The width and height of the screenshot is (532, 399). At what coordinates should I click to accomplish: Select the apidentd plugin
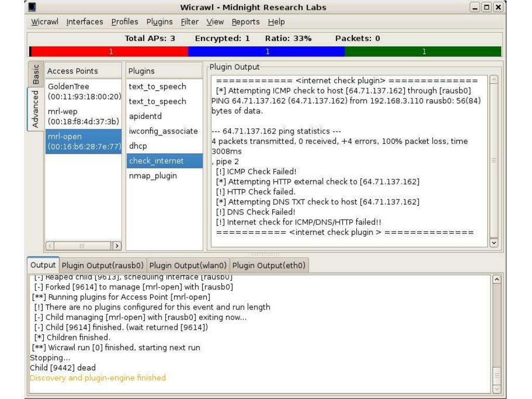pos(165,116)
